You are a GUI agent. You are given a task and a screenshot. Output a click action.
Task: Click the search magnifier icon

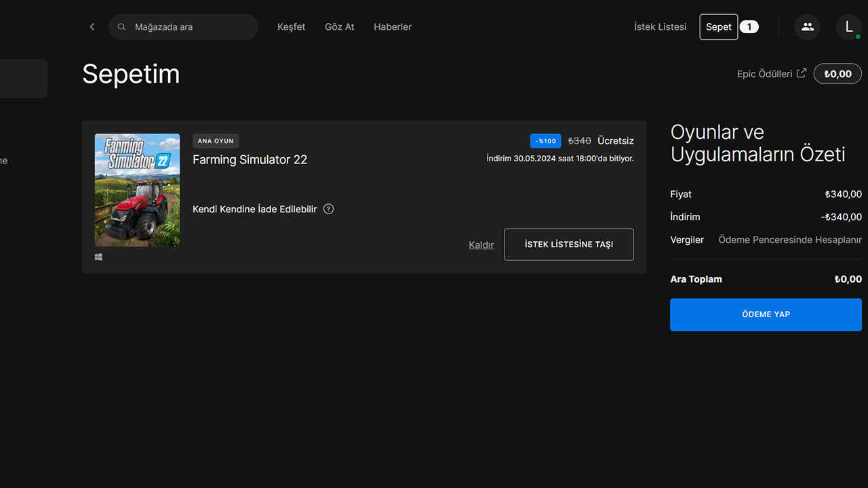pyautogui.click(x=122, y=27)
